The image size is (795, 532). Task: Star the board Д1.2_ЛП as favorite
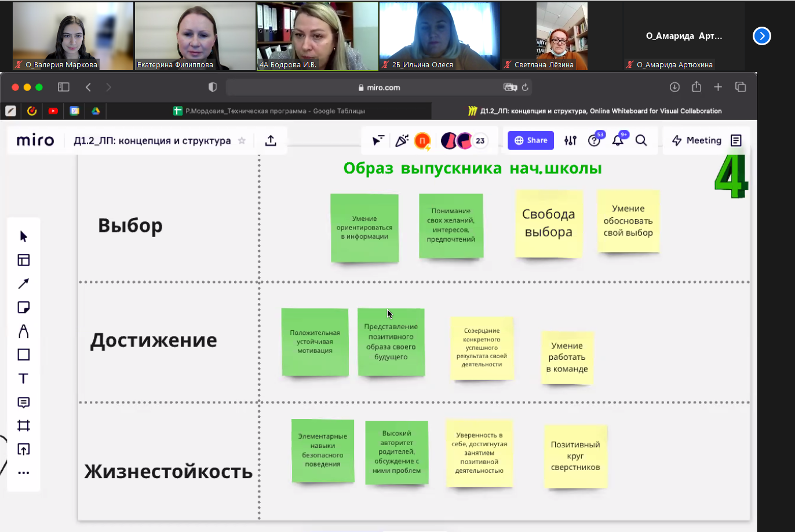tap(242, 141)
